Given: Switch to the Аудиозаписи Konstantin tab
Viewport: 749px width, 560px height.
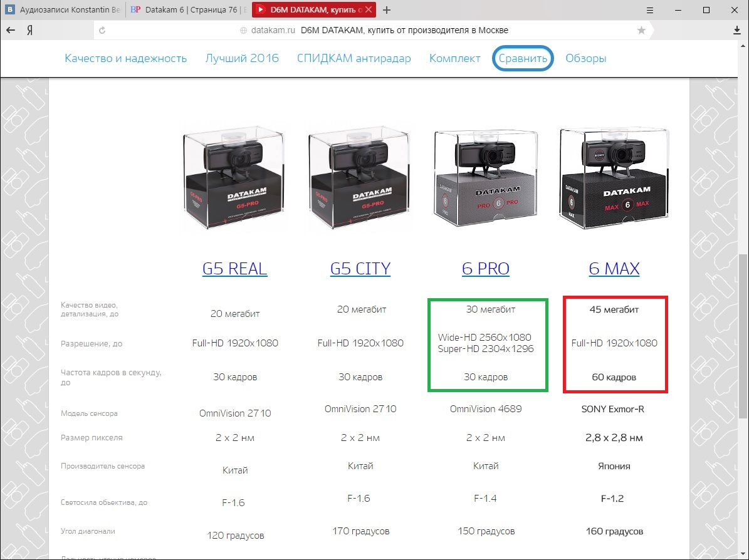Looking at the screenshot, I should tap(63, 9).
